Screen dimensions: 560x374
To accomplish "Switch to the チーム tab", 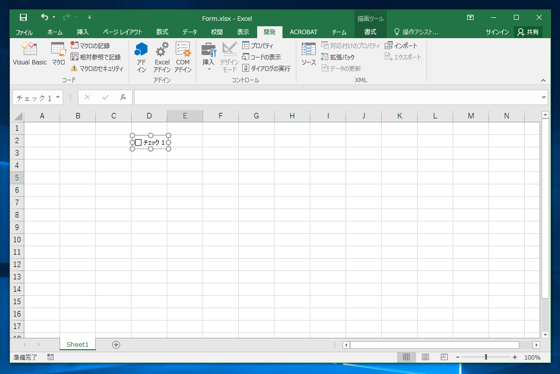I will click(x=339, y=32).
